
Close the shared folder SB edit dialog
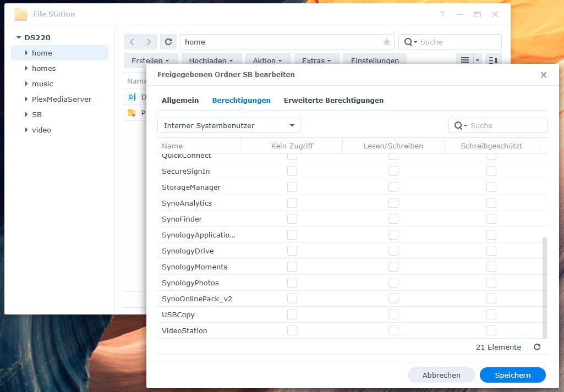544,75
